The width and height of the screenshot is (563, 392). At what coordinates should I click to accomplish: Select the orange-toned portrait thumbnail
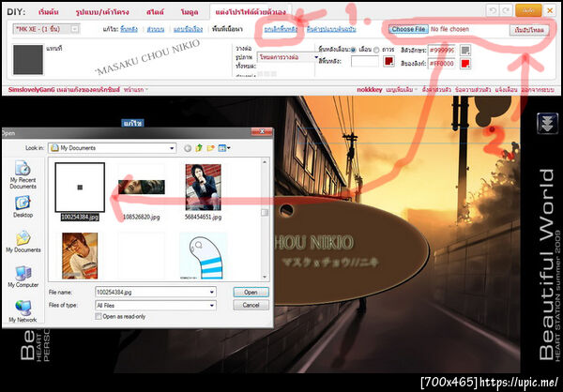pyautogui.click(x=80, y=256)
